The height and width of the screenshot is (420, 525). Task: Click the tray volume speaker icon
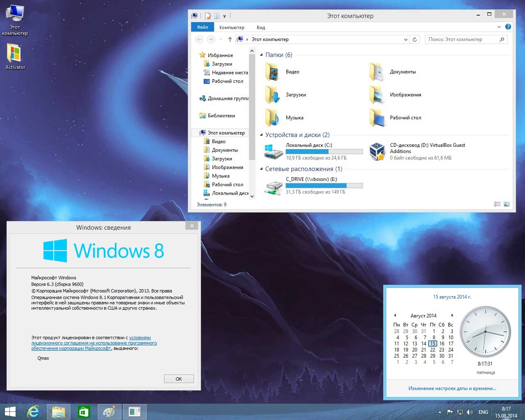pyautogui.click(x=470, y=412)
